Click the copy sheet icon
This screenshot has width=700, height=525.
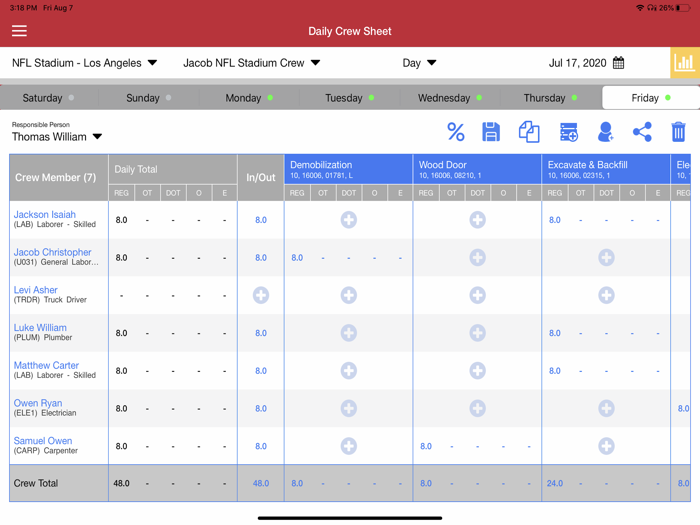[x=529, y=132]
